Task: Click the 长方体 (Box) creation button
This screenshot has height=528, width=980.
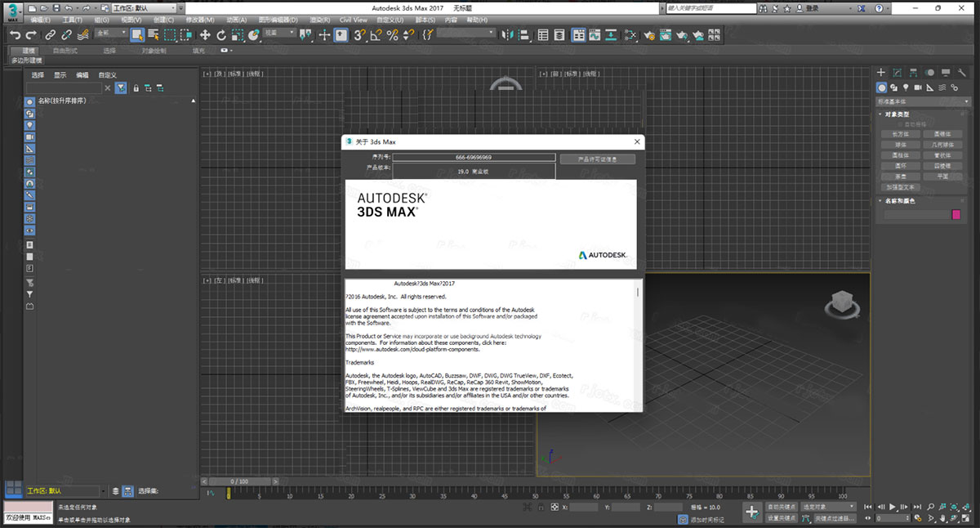Action: point(901,134)
